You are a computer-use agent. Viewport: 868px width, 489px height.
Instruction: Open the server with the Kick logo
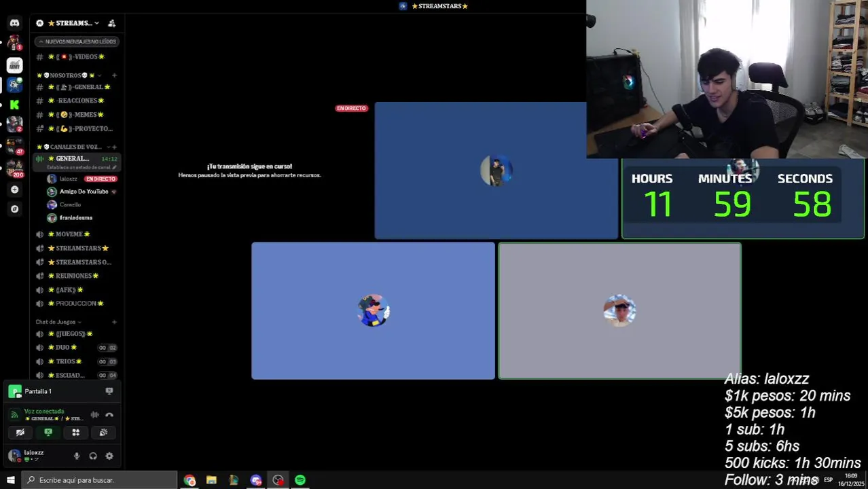coord(14,105)
